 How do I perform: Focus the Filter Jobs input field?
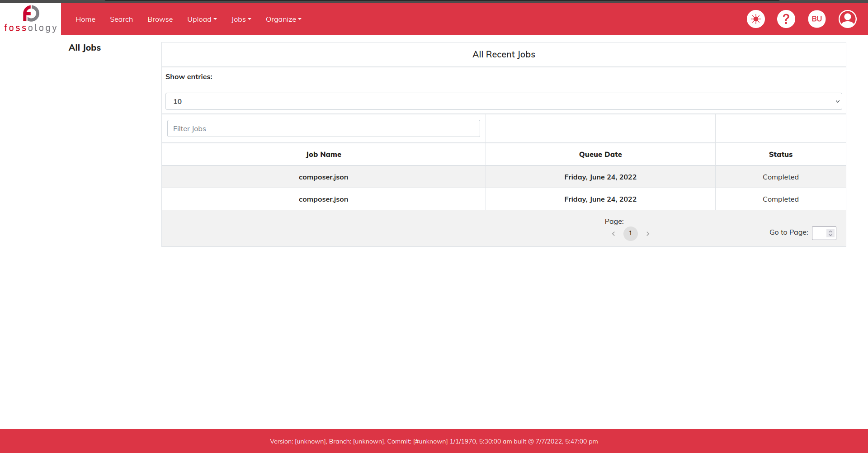tap(324, 128)
